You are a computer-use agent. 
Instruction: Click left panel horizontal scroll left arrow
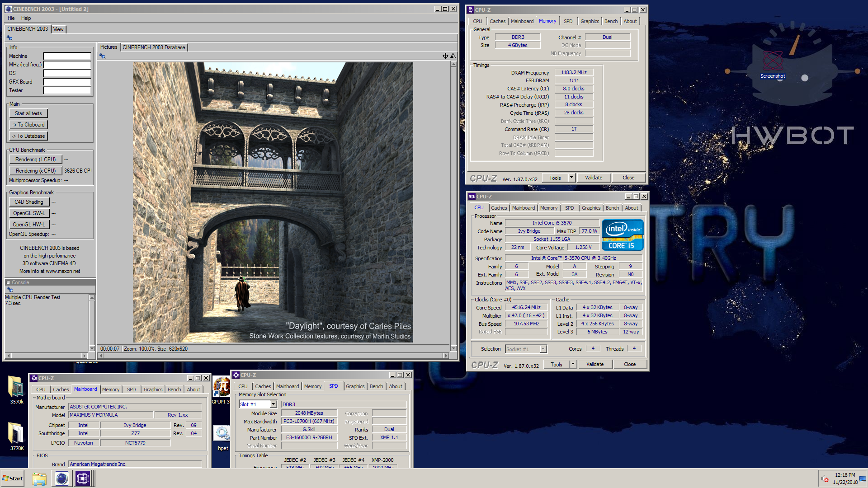8,356
